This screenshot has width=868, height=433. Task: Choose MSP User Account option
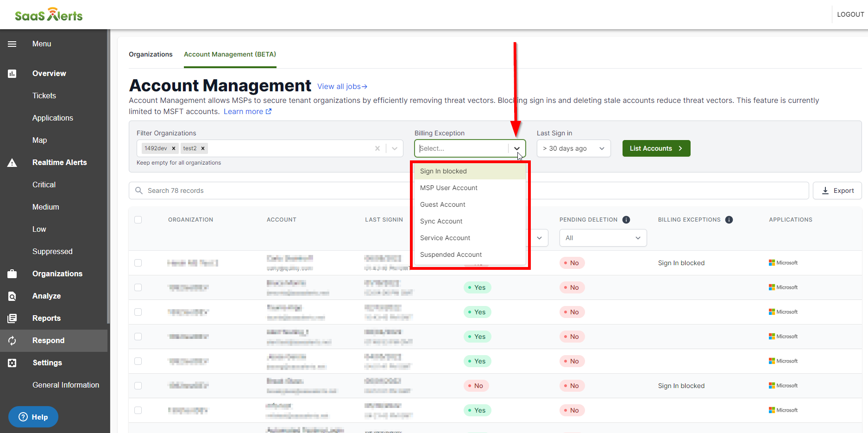click(x=470, y=188)
